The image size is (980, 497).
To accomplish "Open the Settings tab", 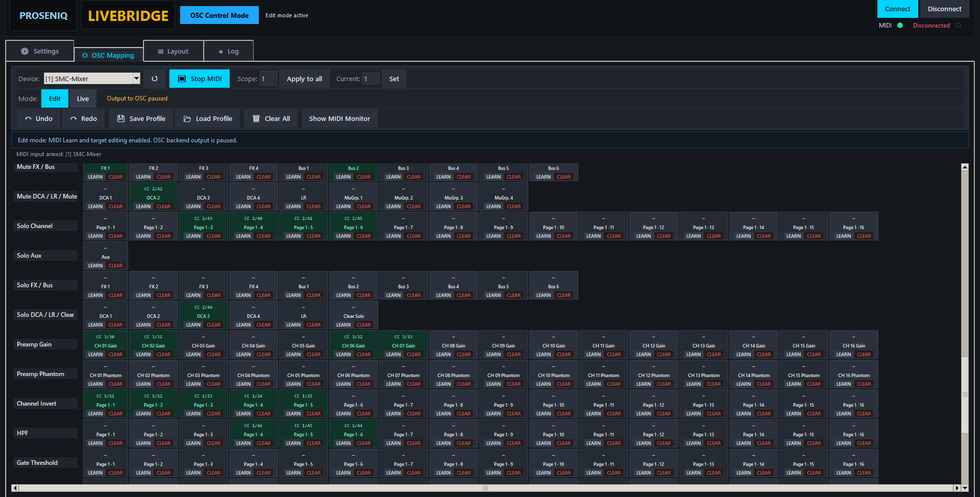I will 40,51.
